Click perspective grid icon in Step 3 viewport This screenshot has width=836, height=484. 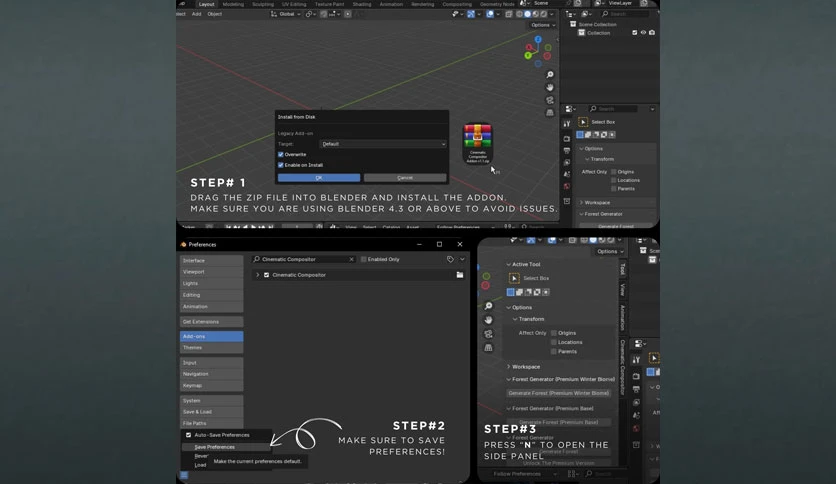[488, 348]
